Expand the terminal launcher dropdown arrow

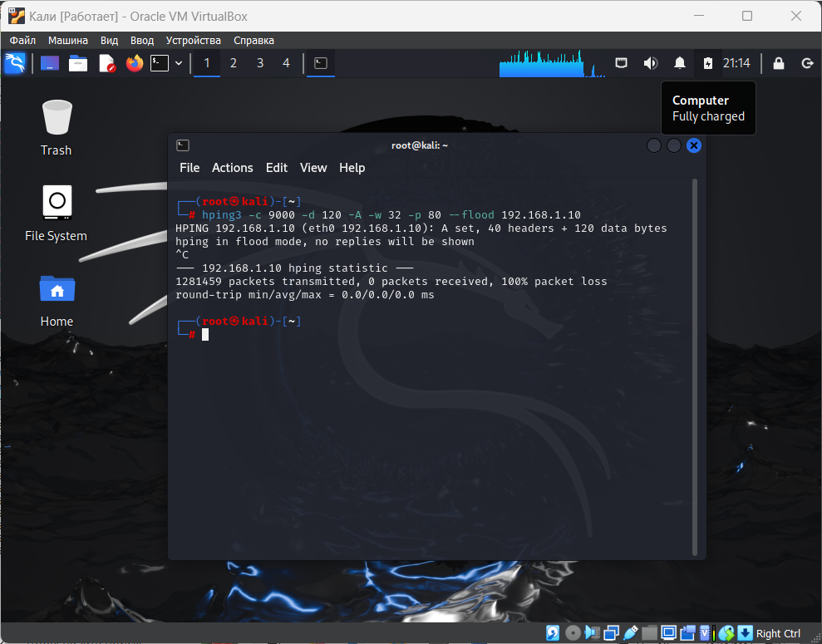click(x=179, y=63)
